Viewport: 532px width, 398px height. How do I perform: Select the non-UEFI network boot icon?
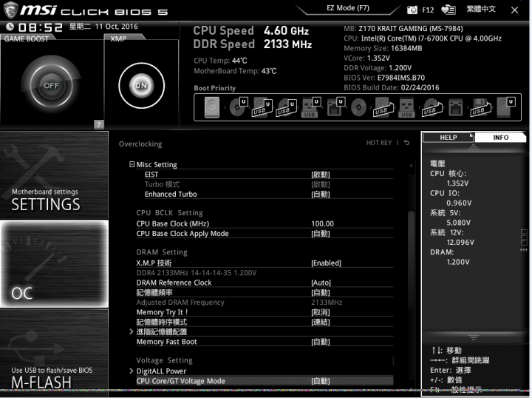coord(456,107)
